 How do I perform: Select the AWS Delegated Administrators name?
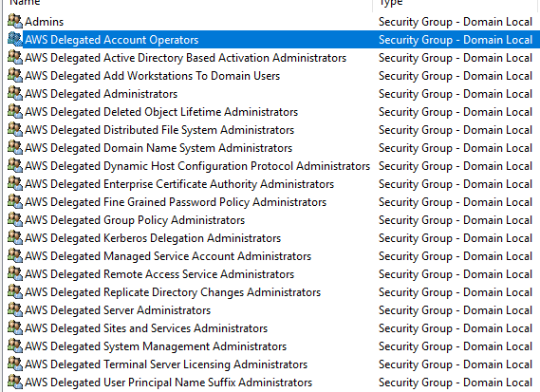click(102, 94)
